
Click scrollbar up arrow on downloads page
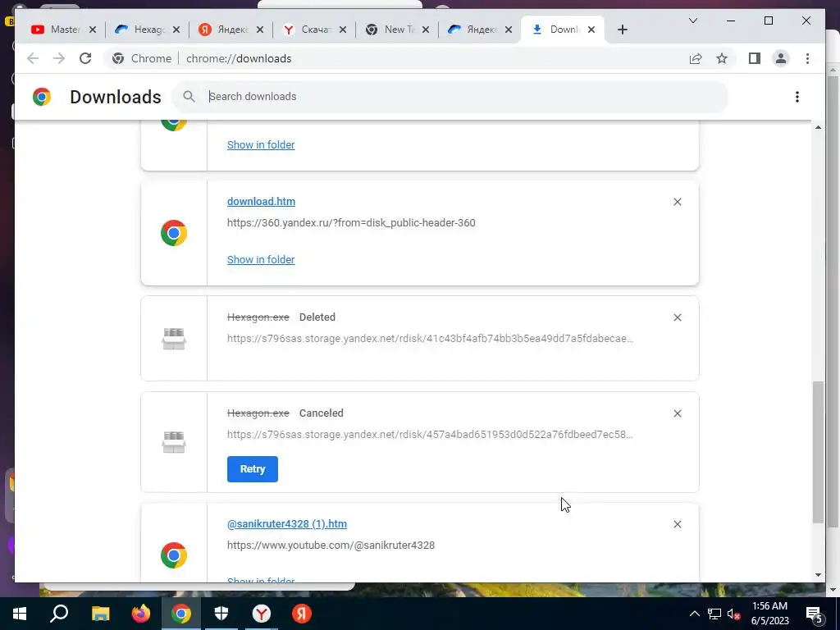(818, 127)
